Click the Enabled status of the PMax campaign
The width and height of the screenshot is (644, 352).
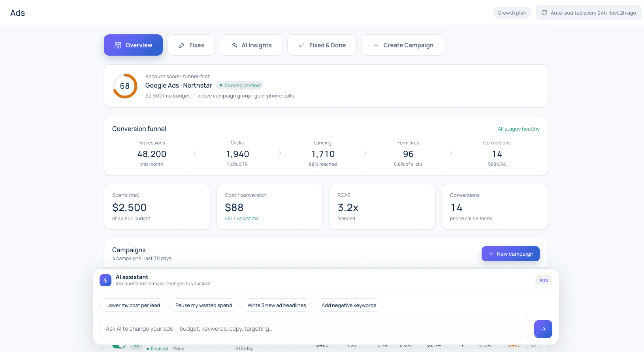click(157, 349)
